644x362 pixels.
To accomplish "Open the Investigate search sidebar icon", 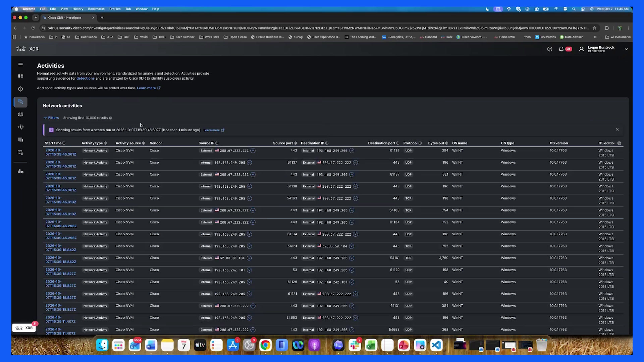I will [x=20, y=102].
